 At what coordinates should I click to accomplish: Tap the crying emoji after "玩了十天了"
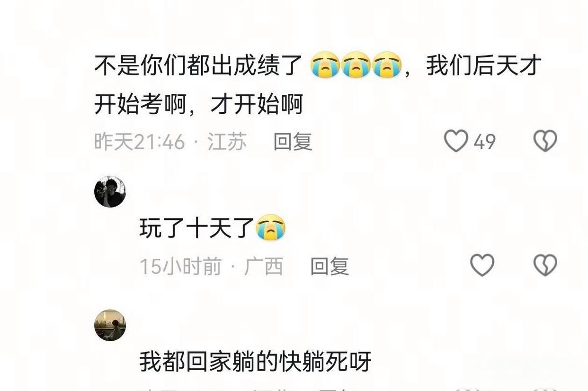pyautogui.click(x=271, y=227)
